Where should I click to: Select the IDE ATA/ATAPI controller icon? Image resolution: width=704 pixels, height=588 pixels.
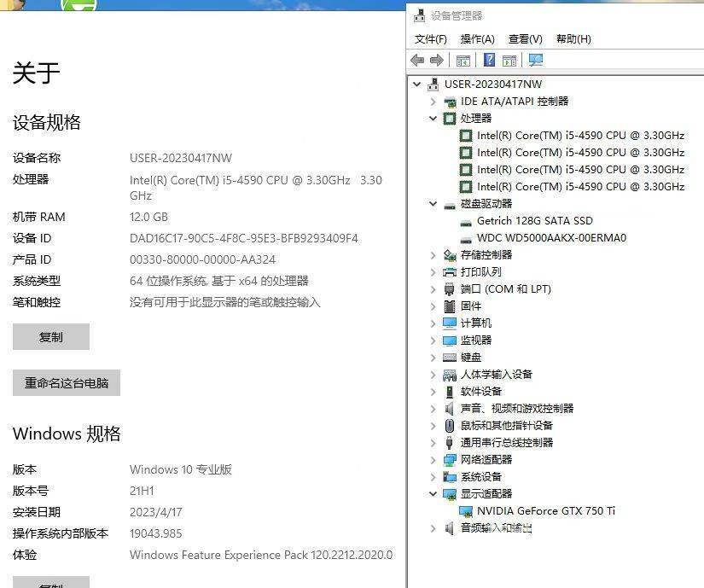tap(450, 102)
